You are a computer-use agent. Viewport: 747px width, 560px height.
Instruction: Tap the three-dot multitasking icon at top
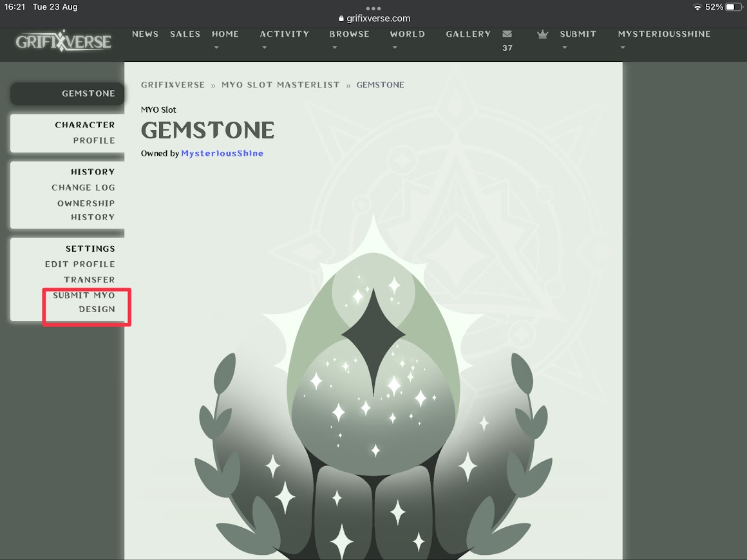click(x=373, y=8)
